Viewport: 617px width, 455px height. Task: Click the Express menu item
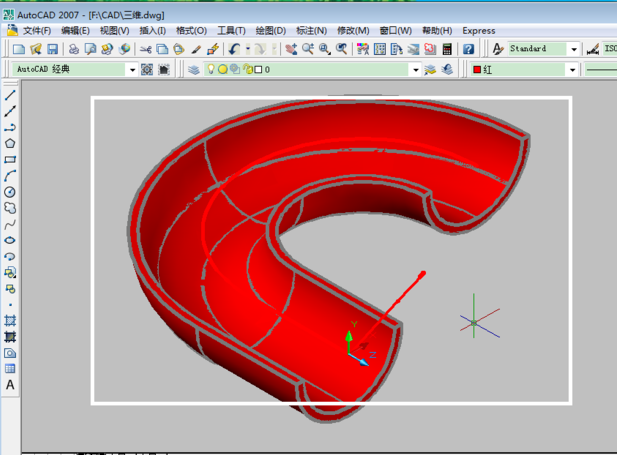tap(478, 31)
